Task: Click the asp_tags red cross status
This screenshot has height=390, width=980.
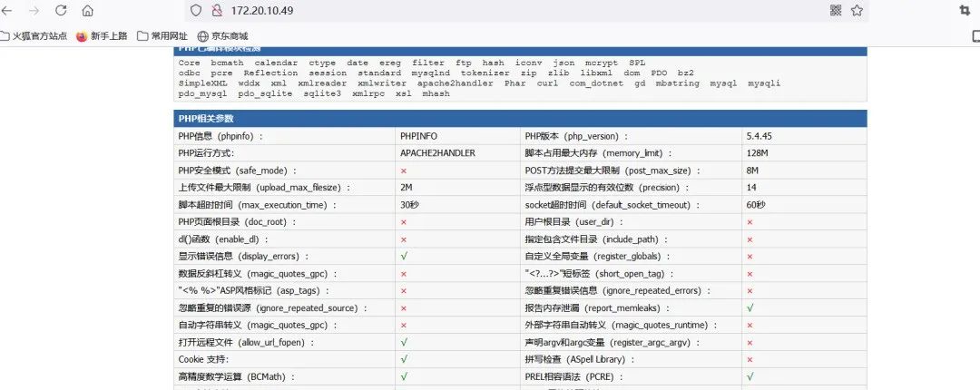Action: click(404, 290)
